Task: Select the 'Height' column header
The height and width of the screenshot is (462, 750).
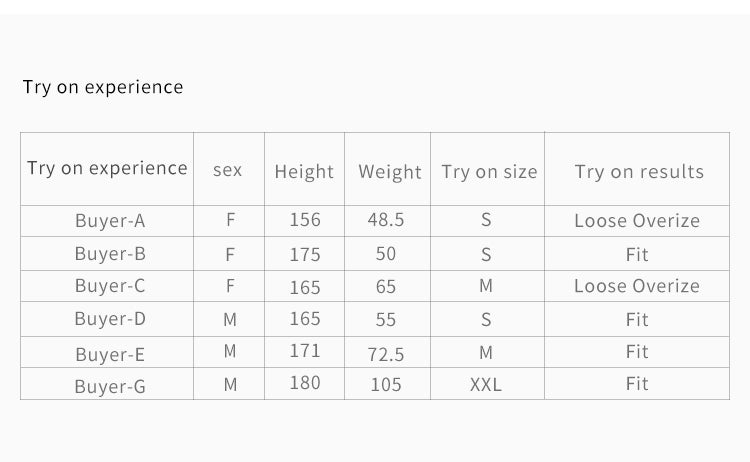Action: point(304,172)
